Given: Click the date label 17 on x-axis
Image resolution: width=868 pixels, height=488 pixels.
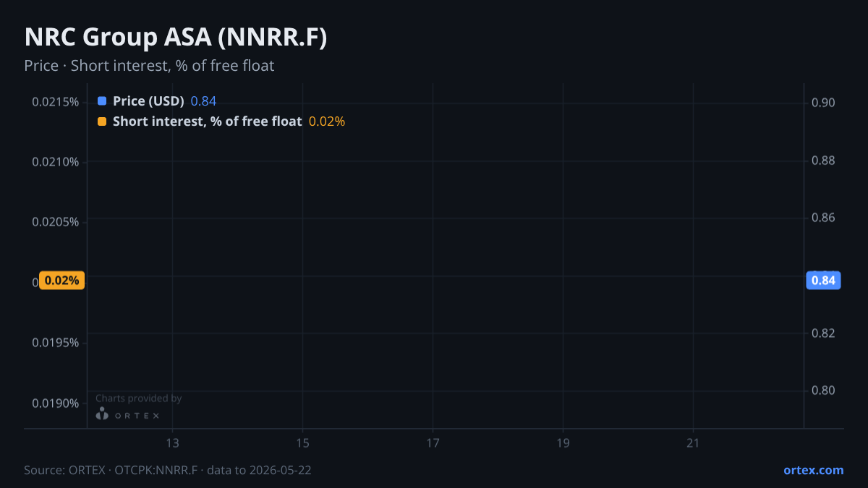Looking at the screenshot, I should pyautogui.click(x=433, y=443).
